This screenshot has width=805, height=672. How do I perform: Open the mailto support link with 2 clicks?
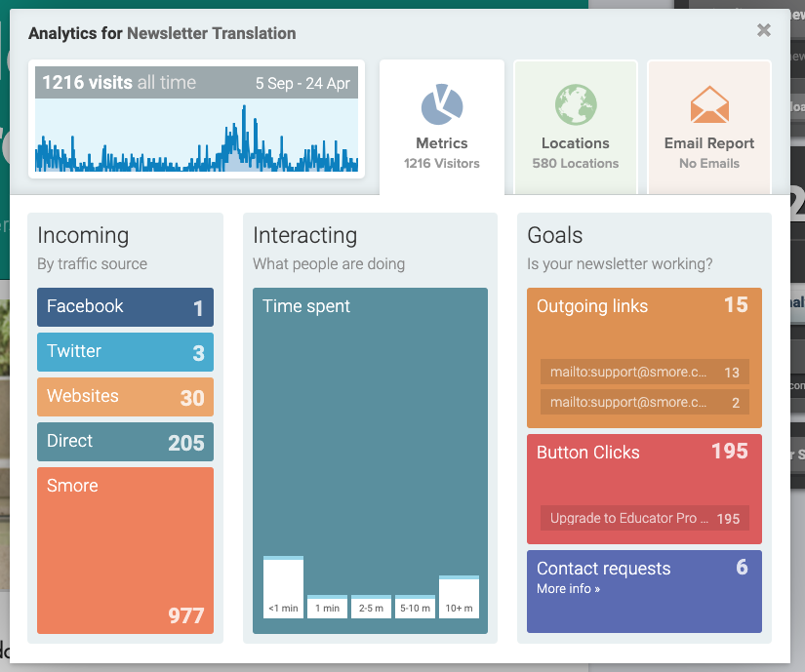pyautogui.click(x=645, y=402)
